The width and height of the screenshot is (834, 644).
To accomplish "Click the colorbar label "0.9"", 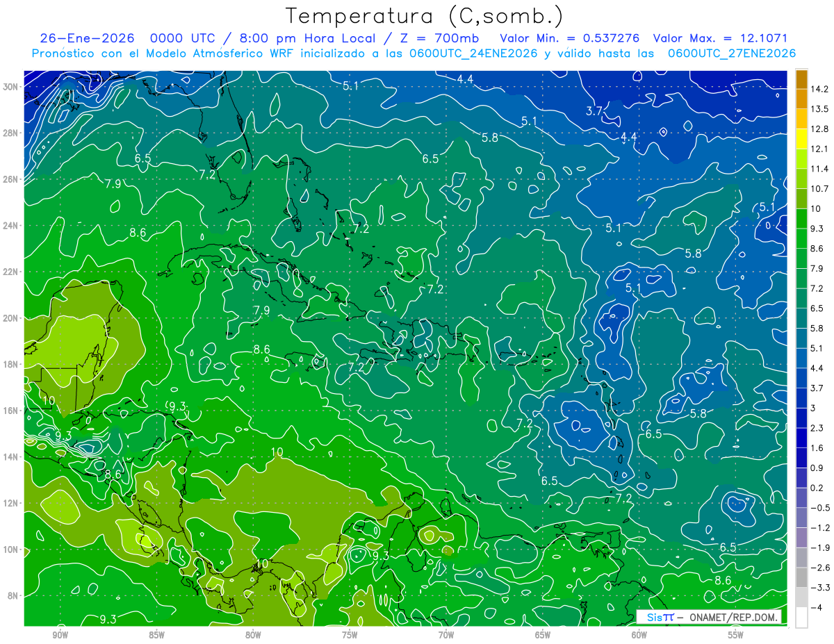I will [817, 468].
